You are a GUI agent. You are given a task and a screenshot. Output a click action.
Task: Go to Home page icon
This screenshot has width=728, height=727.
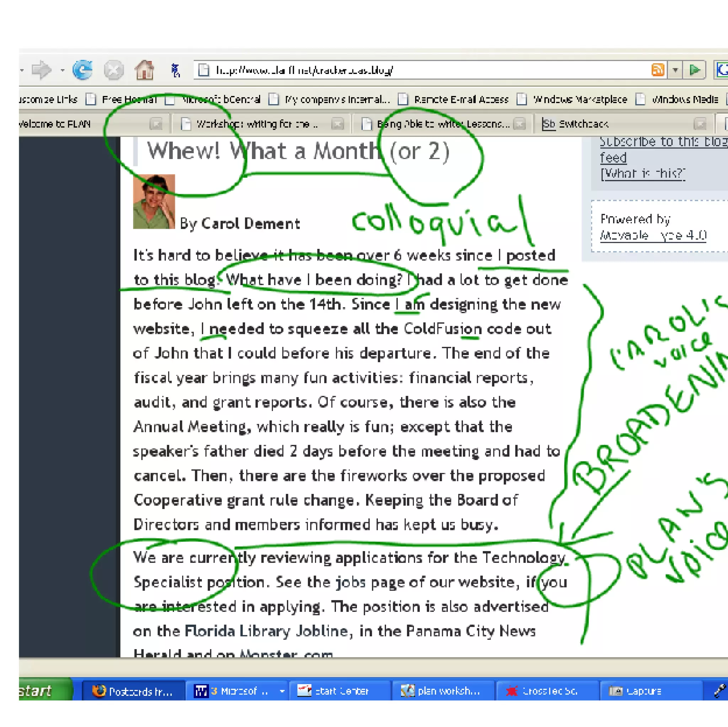click(144, 70)
